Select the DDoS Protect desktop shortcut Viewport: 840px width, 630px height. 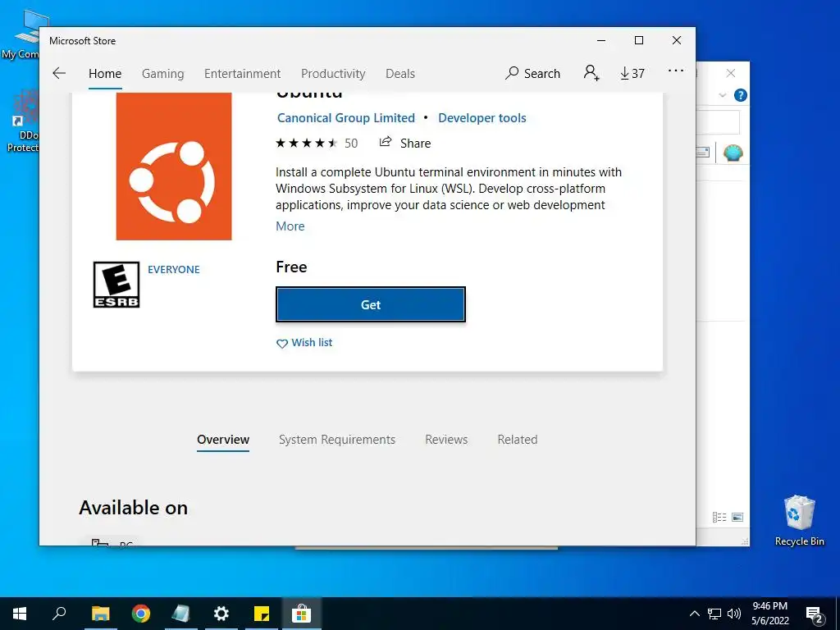(21, 121)
